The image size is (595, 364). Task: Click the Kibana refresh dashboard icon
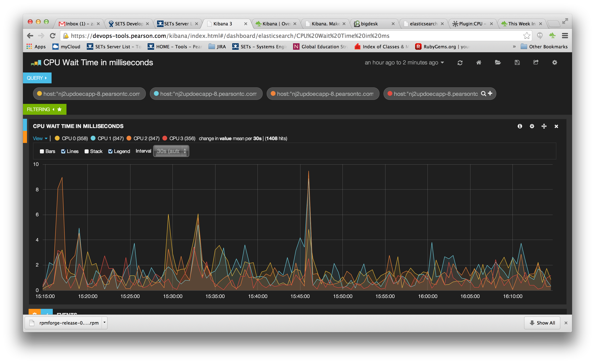(460, 63)
